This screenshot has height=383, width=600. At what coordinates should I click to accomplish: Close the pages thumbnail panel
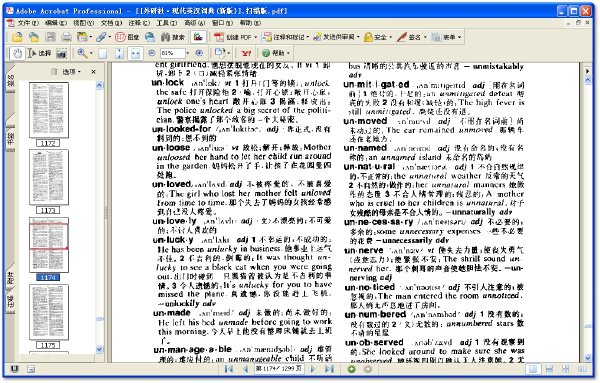tap(94, 72)
